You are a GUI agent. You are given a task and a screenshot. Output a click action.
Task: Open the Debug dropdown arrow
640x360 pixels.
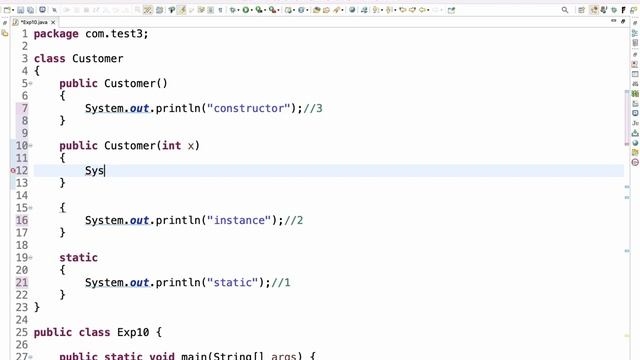coord(238,11)
